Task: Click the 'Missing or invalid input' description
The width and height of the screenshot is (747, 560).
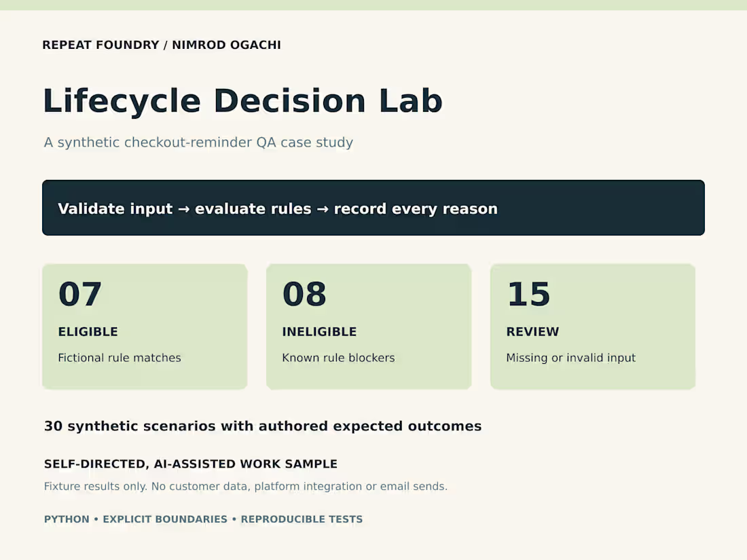Action: tap(570, 358)
